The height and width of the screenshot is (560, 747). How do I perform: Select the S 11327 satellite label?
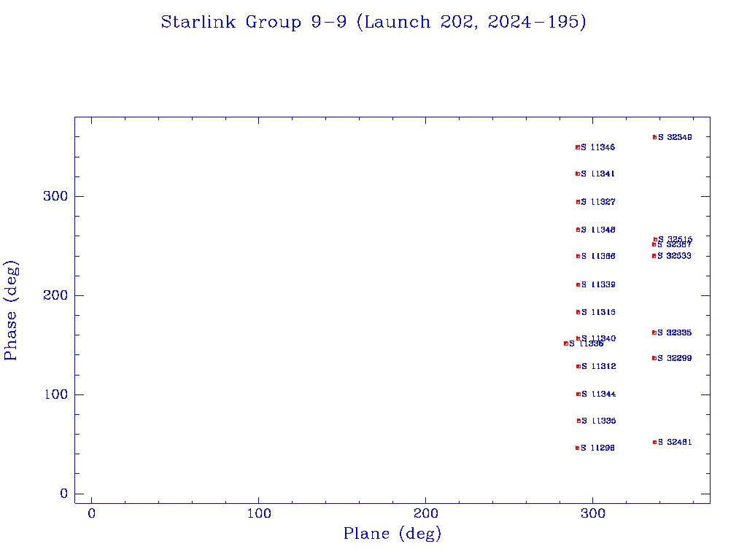coord(598,202)
